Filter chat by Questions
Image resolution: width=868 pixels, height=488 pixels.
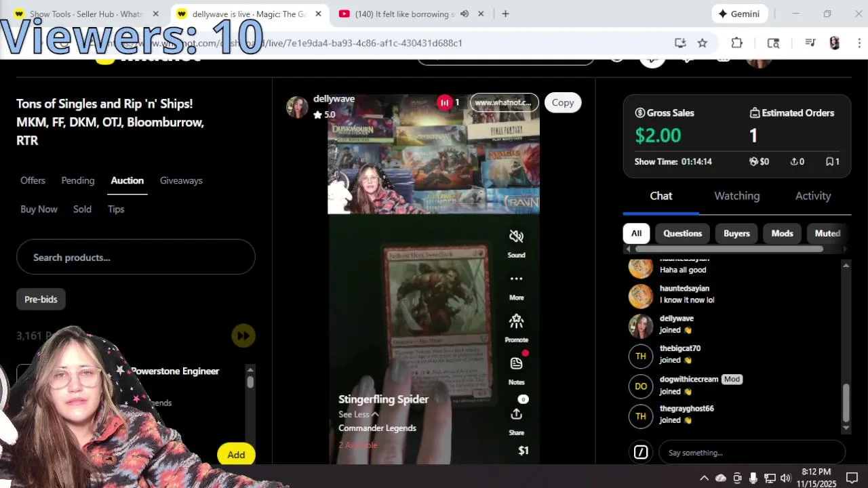pos(682,233)
